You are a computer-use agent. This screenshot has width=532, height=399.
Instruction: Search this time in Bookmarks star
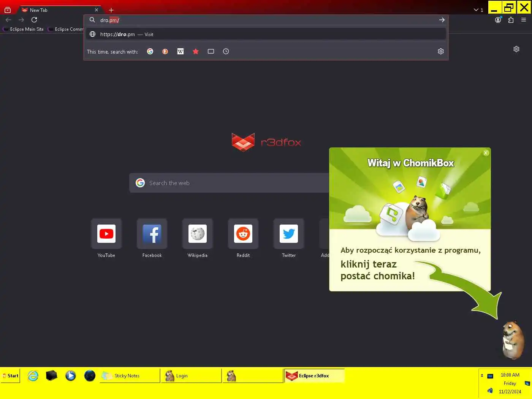(x=196, y=51)
